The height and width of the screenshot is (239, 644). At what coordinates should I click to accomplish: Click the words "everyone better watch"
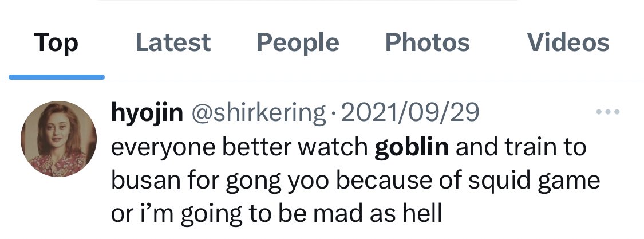pos(239,147)
